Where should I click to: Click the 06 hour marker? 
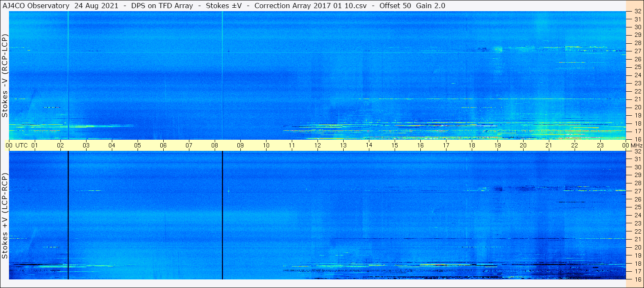163,145
